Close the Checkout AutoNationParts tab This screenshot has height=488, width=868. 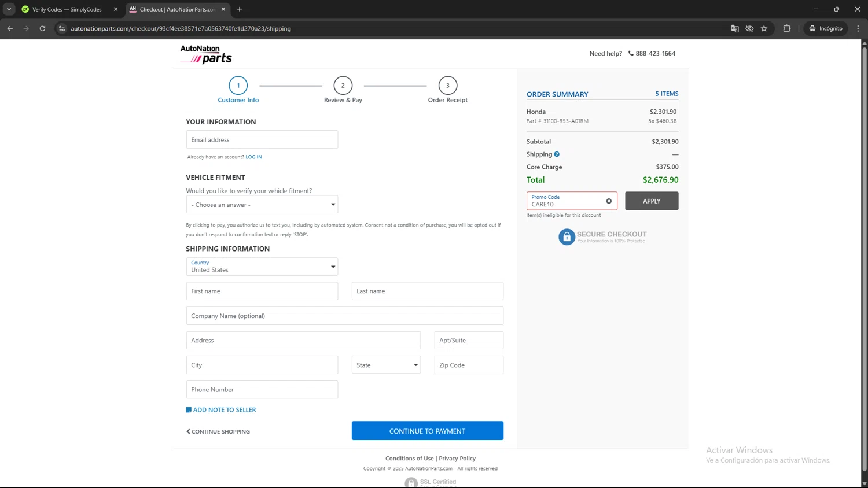(223, 9)
